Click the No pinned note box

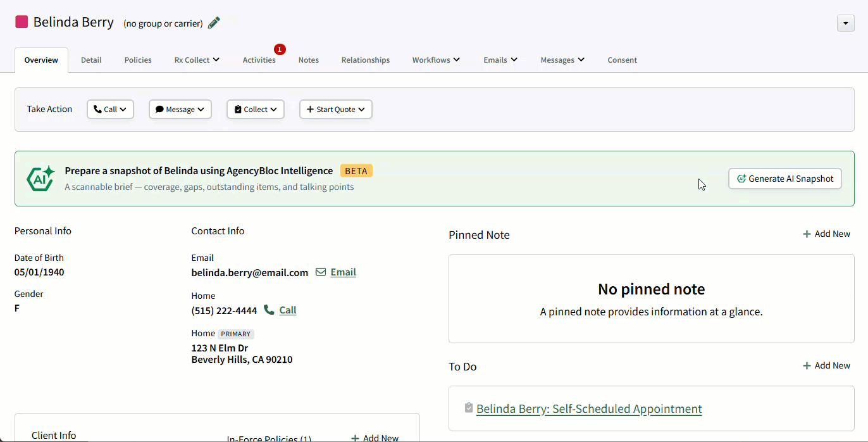(652, 299)
